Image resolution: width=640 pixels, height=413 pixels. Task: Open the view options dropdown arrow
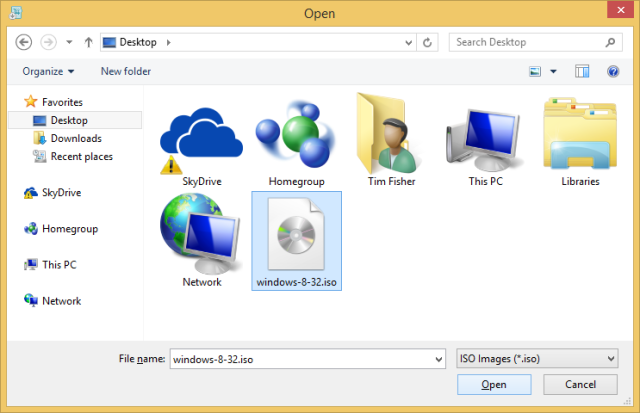click(553, 72)
